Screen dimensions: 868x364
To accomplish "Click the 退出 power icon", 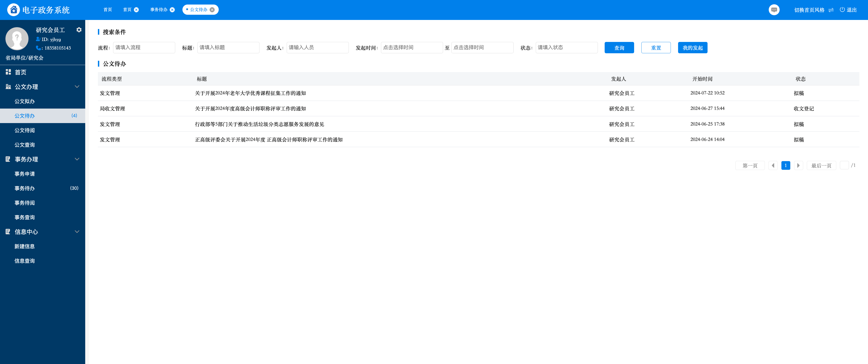I will point(842,10).
